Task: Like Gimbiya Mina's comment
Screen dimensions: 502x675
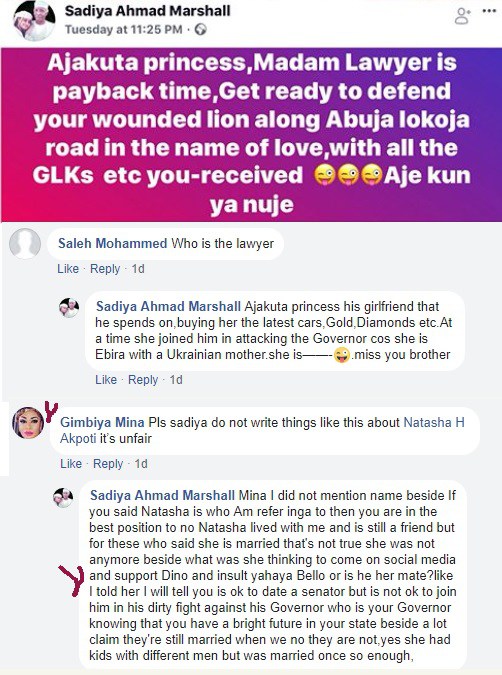Action: (x=71, y=464)
